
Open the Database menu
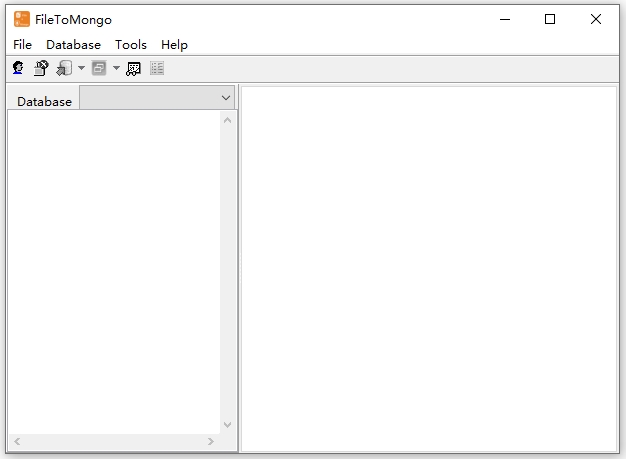[x=73, y=45]
